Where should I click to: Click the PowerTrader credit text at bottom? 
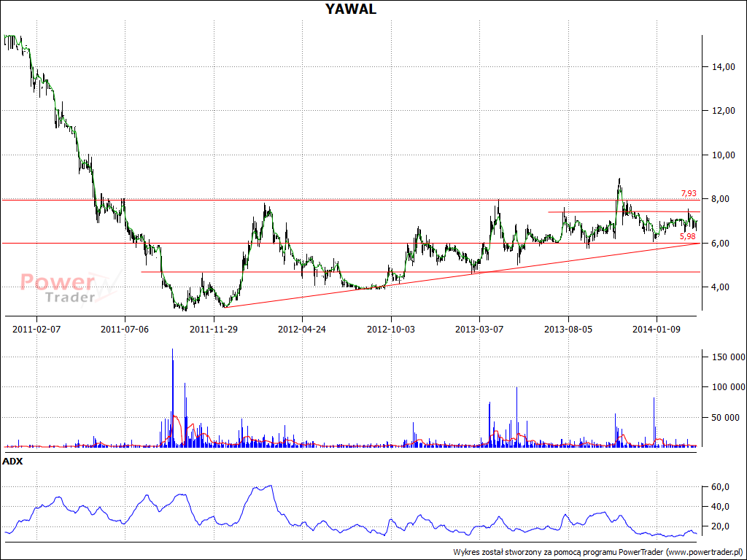pos(598,553)
